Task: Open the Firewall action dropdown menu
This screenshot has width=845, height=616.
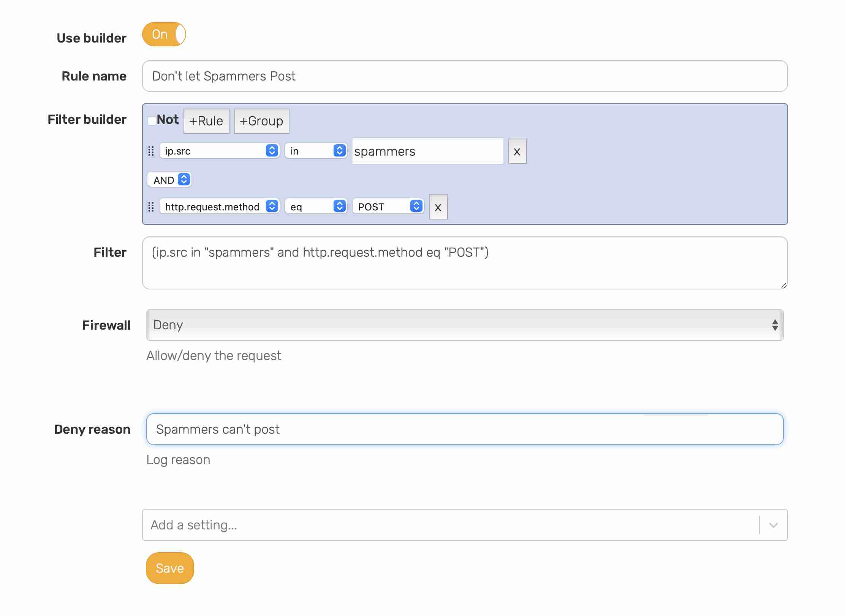Action: coord(465,325)
